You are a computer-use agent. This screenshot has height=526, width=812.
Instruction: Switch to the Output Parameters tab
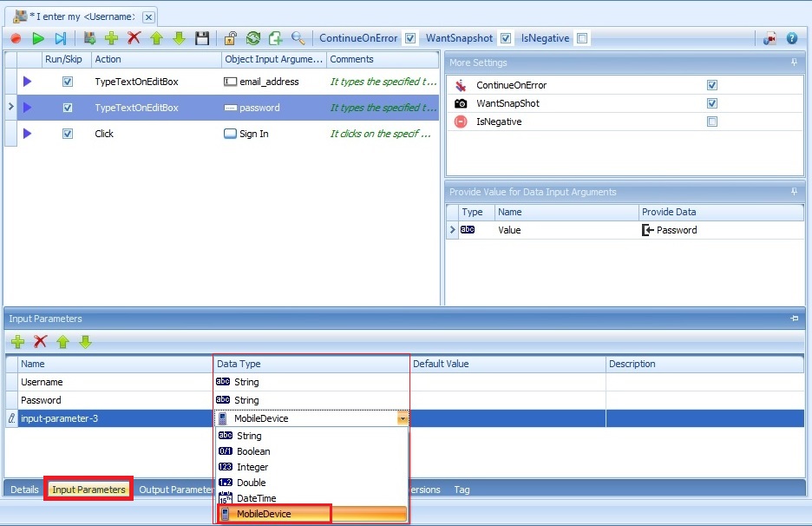[176, 490]
